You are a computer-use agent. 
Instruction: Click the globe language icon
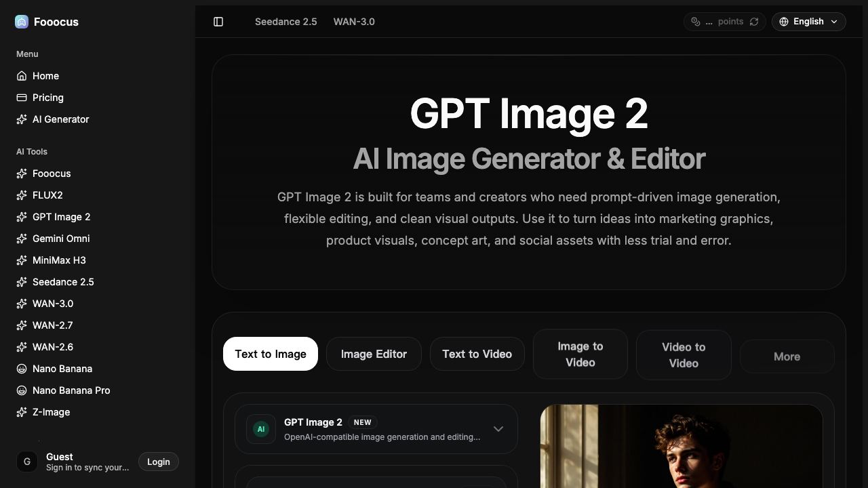pos(784,22)
